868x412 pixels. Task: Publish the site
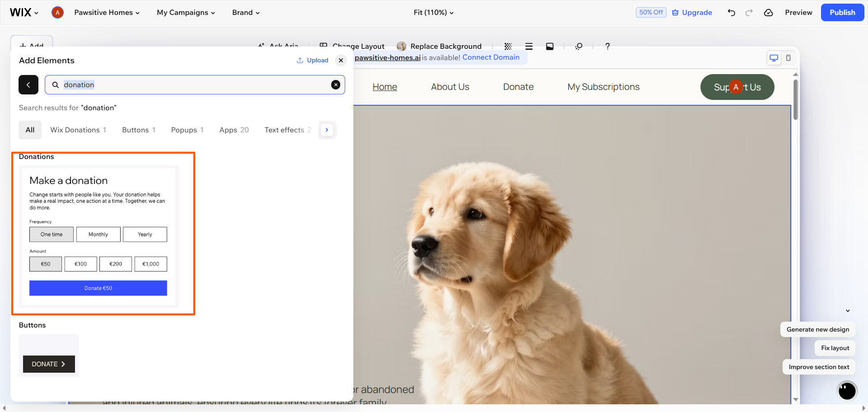pos(842,13)
